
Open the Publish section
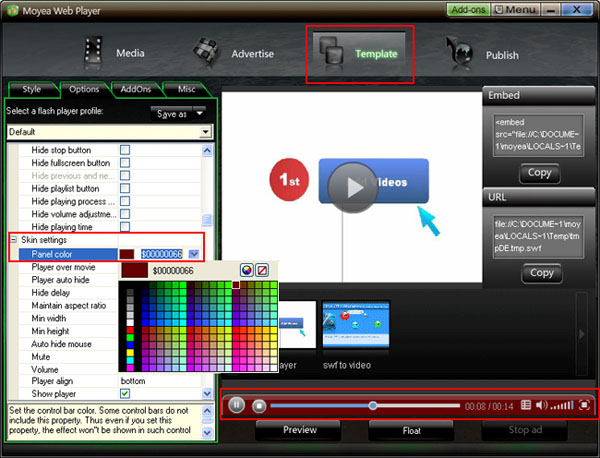(482, 54)
